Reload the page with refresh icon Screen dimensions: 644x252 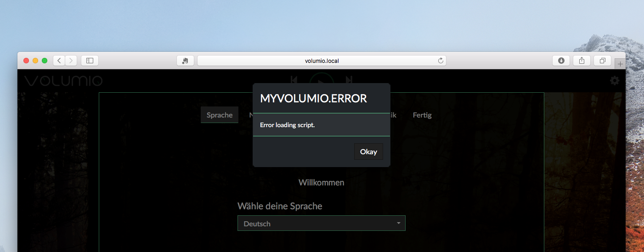pos(441,61)
